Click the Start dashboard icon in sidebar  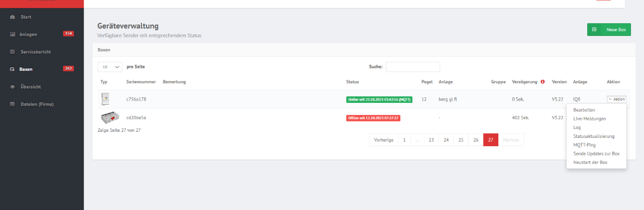tap(13, 17)
